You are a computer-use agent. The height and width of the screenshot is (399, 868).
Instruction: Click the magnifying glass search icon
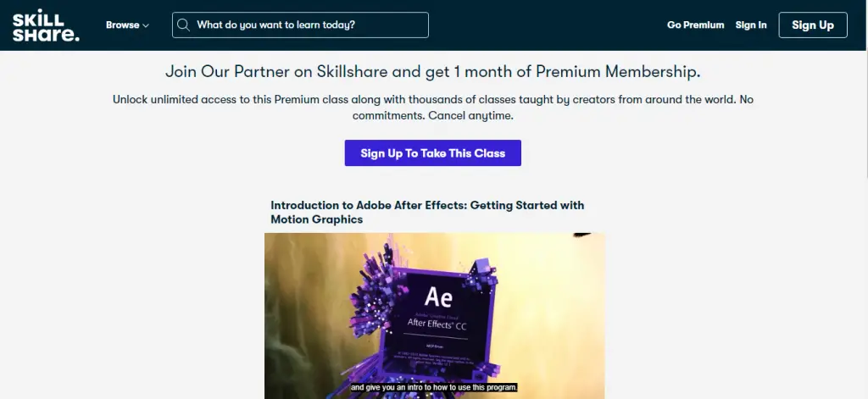184,25
